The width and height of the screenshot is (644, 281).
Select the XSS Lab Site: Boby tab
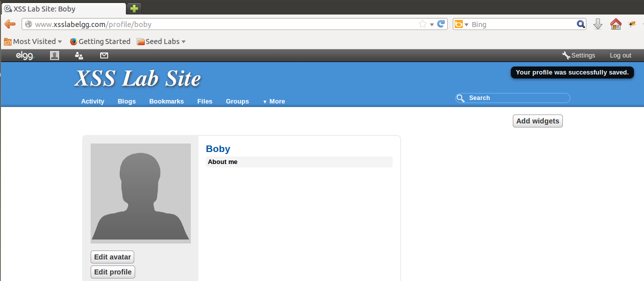coord(63,9)
